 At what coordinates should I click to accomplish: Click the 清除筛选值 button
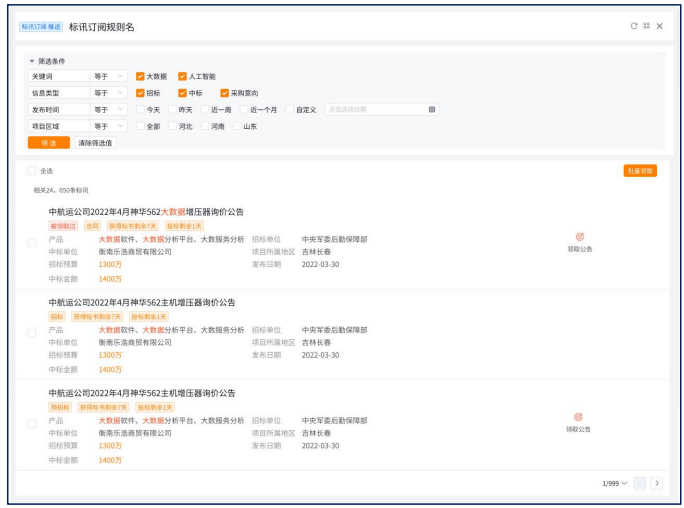(x=95, y=143)
